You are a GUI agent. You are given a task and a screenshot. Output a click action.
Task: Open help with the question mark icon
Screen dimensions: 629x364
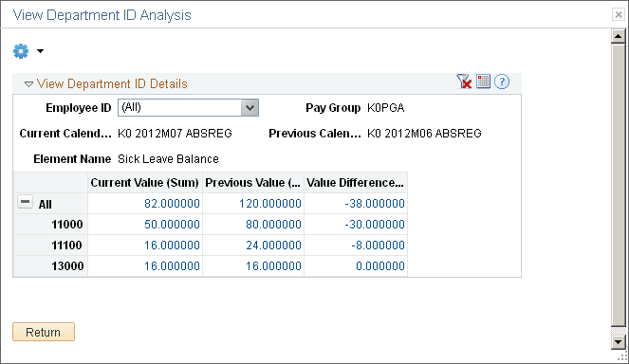pos(502,82)
